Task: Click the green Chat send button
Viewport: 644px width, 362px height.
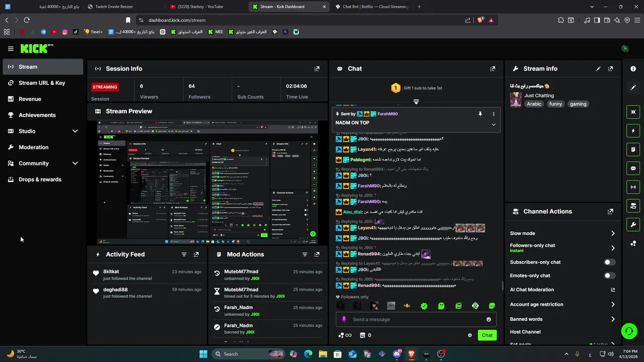Action: tap(487, 335)
